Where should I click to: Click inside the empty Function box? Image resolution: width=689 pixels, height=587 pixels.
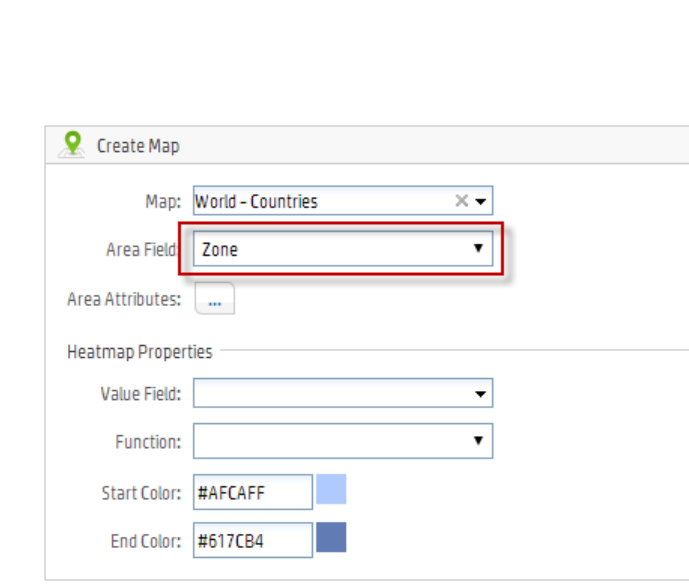[x=330, y=440]
